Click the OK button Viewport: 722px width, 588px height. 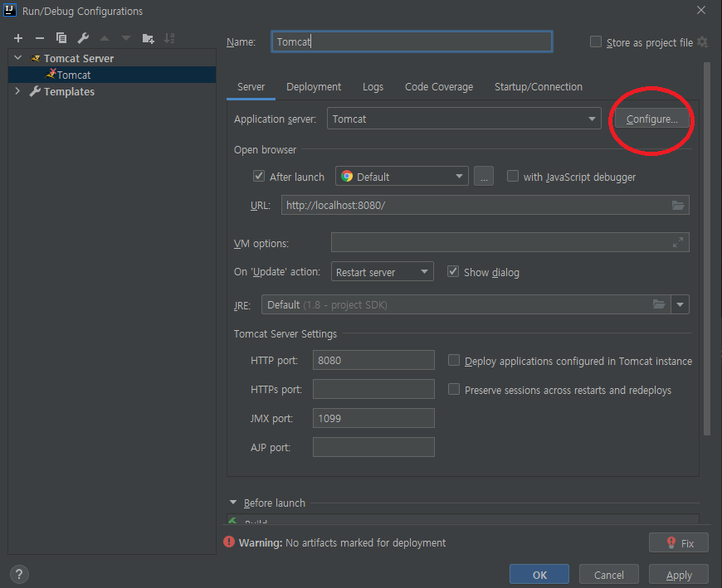point(539,574)
